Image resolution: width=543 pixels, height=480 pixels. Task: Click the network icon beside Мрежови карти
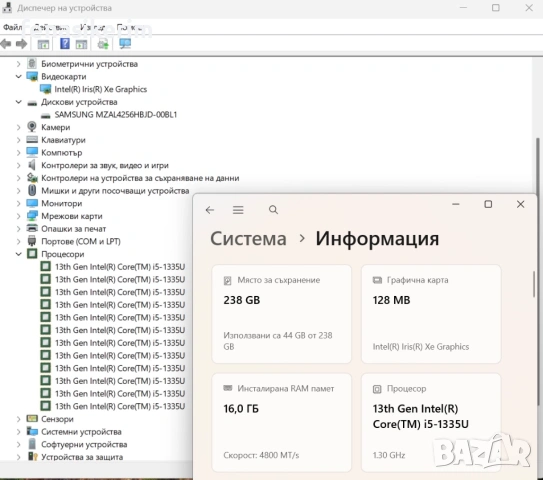click(x=32, y=216)
